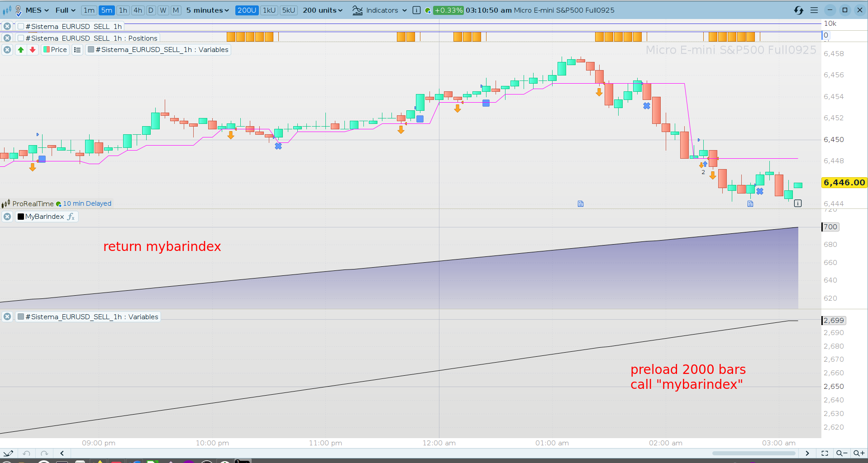868x463 pixels.
Task: Zoom out using the magnifier minus icon
Action: click(842, 453)
